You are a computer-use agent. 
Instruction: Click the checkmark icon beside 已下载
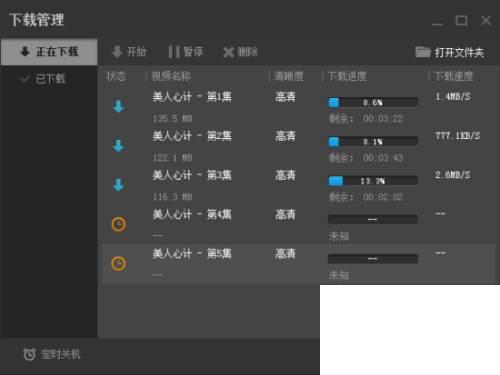pyautogui.click(x=24, y=79)
